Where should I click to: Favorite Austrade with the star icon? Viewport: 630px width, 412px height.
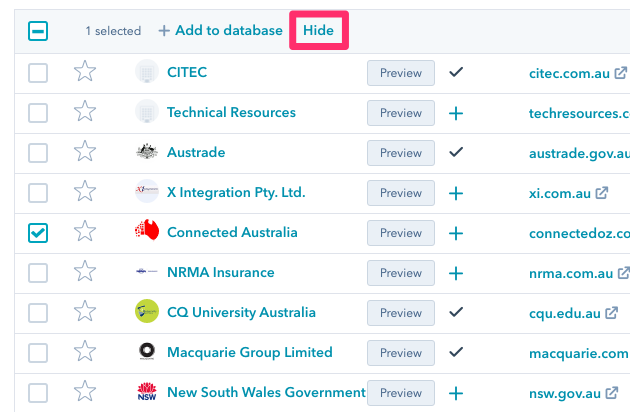pyautogui.click(x=85, y=152)
